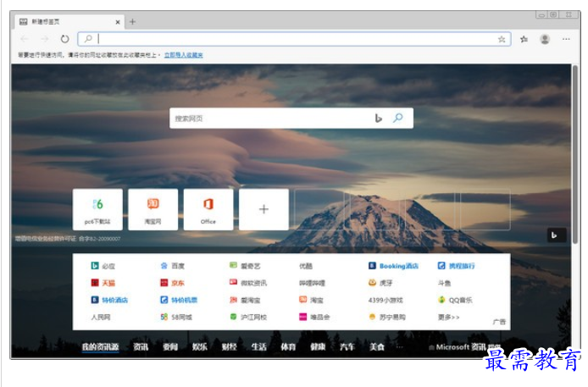Open the 京东 link
588x387 pixels.
coord(173,283)
